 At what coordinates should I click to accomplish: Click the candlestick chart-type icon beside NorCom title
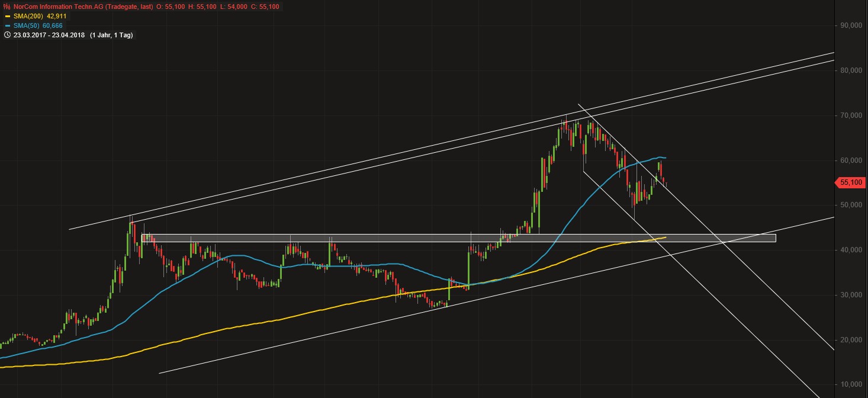[x=7, y=7]
